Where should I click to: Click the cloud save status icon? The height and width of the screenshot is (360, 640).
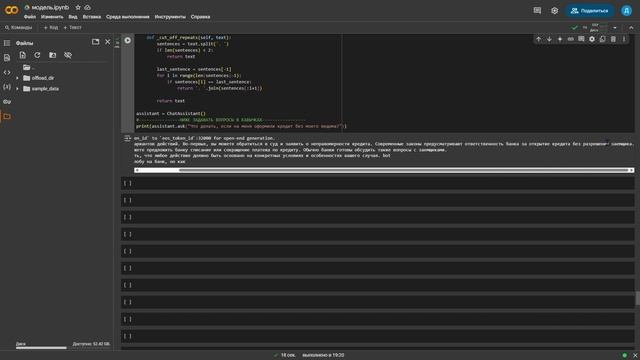point(87,7)
